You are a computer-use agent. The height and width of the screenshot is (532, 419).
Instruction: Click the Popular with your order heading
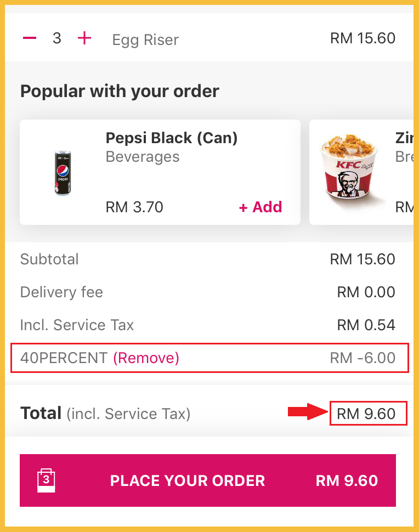(120, 91)
